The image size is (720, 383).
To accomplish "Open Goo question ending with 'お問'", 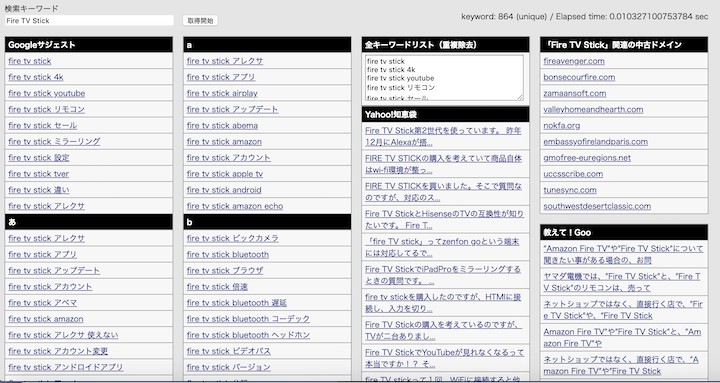I will pyautogui.click(x=623, y=254).
